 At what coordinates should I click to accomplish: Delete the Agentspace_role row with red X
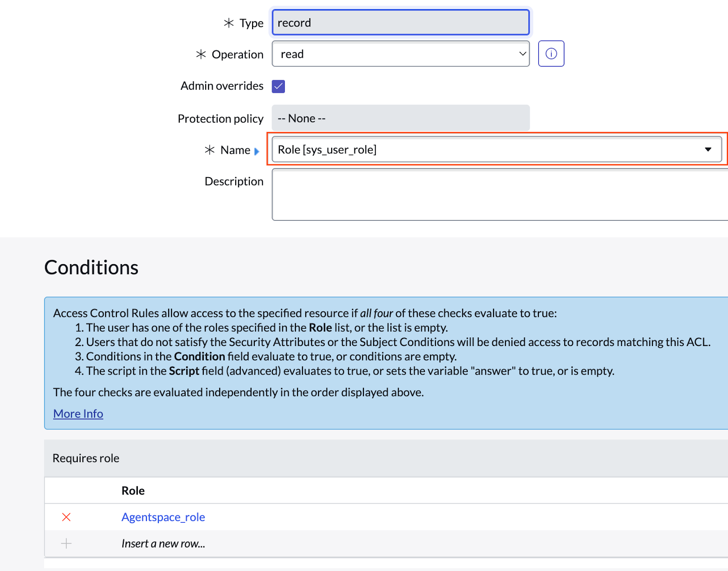(x=66, y=517)
